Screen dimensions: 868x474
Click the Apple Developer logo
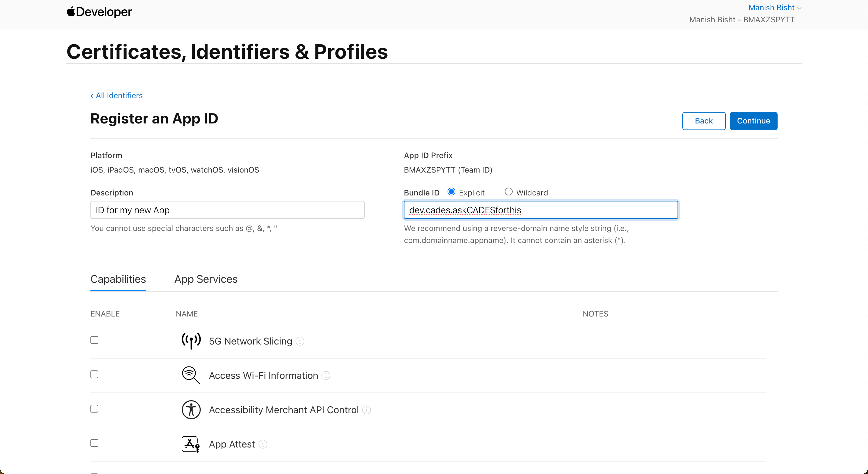99,12
